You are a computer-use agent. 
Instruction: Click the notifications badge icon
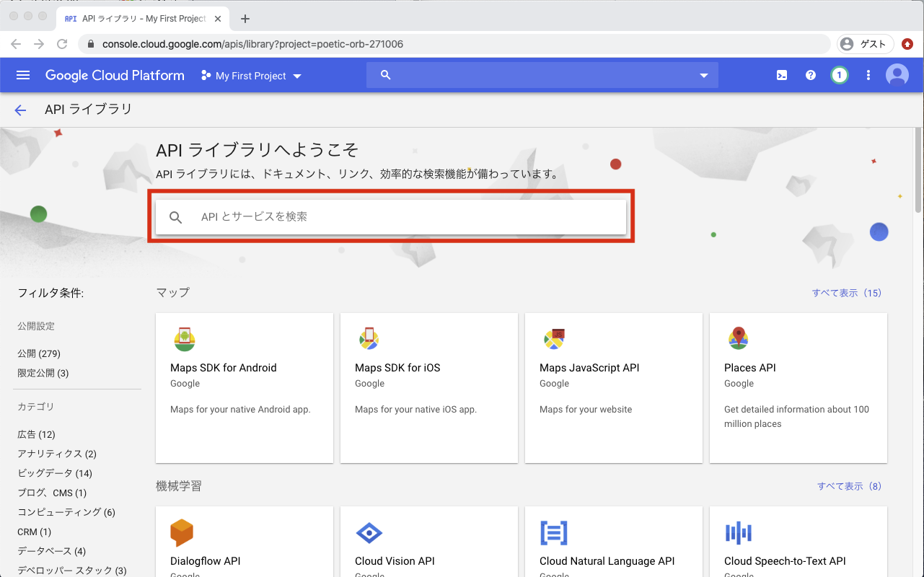839,74
